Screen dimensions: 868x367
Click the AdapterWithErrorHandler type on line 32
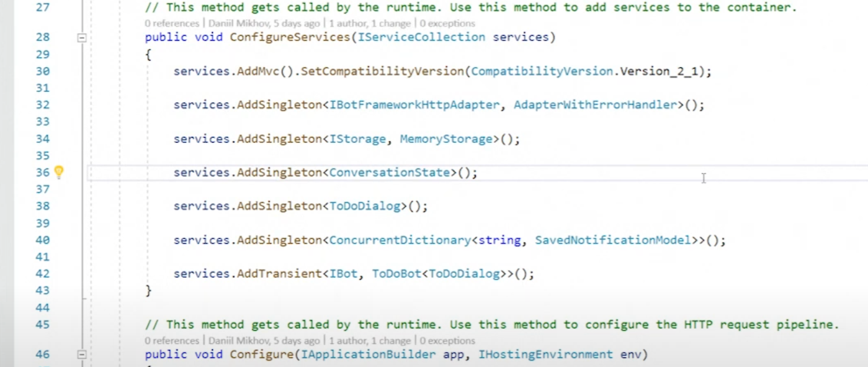tap(595, 105)
